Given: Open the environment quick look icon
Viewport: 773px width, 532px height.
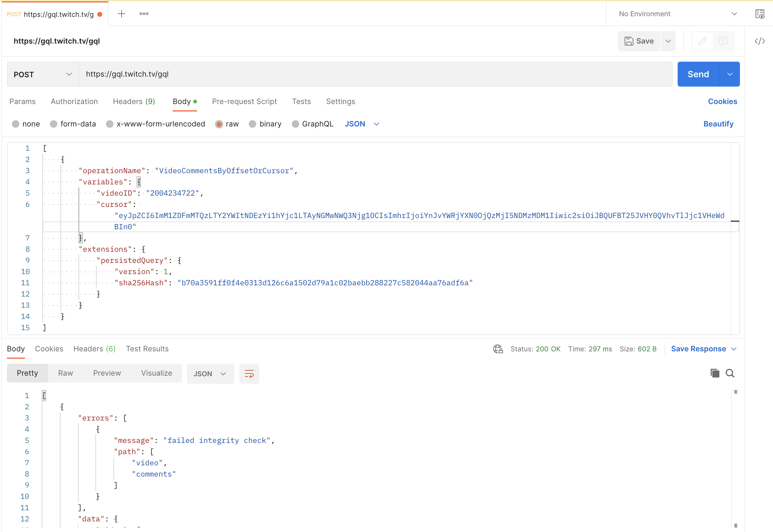Looking at the screenshot, I should coord(759,14).
